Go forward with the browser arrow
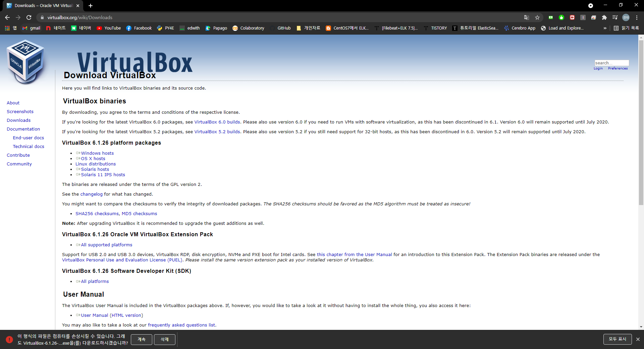The width and height of the screenshot is (644, 349). pyautogui.click(x=18, y=17)
